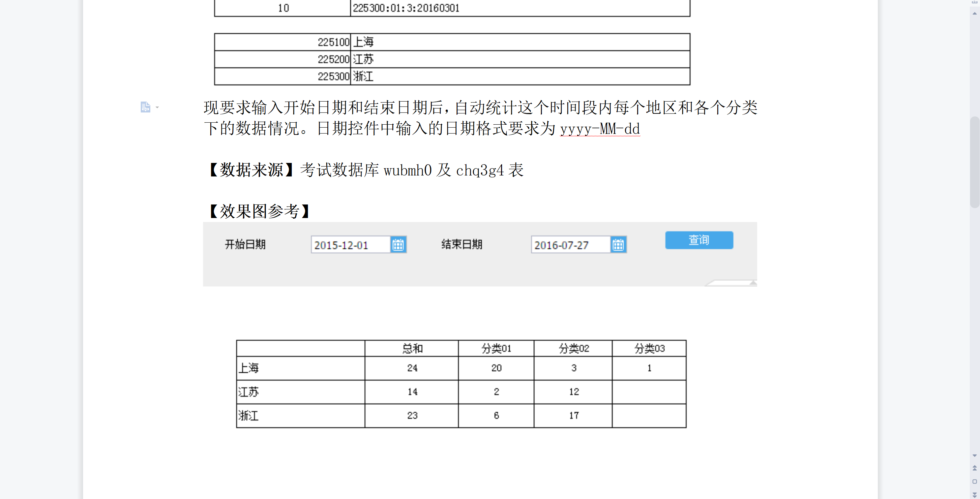Open the browse object square button
The height and width of the screenshot is (499, 980).
tap(974, 482)
